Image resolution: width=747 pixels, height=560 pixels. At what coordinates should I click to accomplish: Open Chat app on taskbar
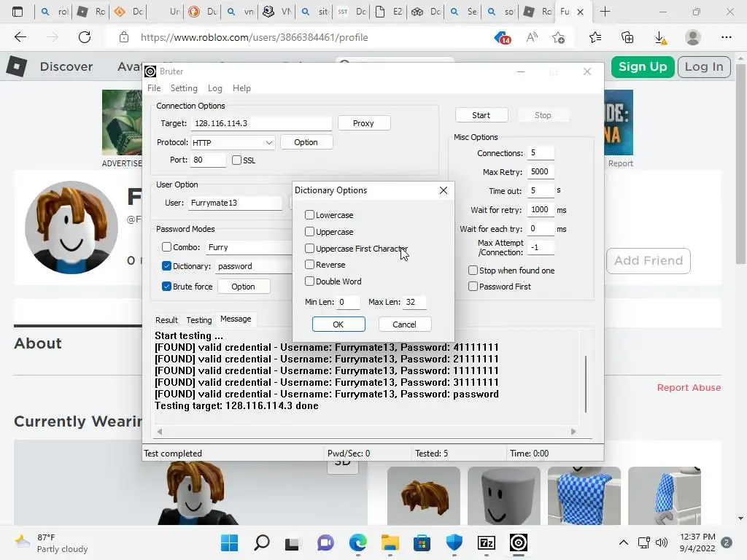click(x=325, y=542)
